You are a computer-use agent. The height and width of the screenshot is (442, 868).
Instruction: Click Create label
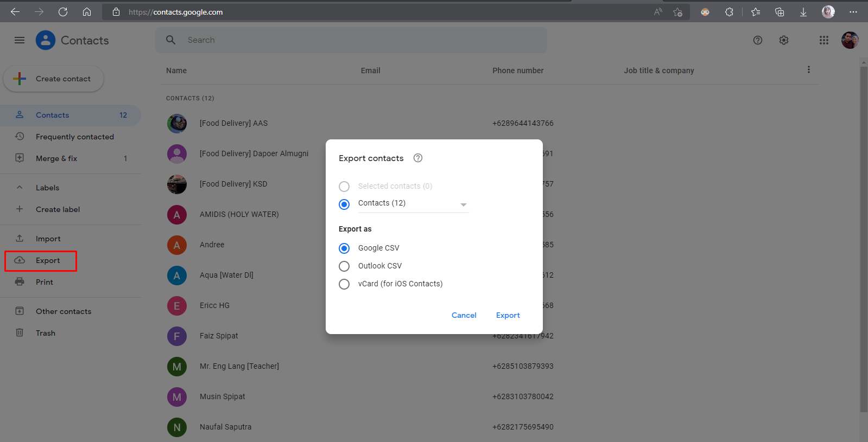[x=71, y=209]
